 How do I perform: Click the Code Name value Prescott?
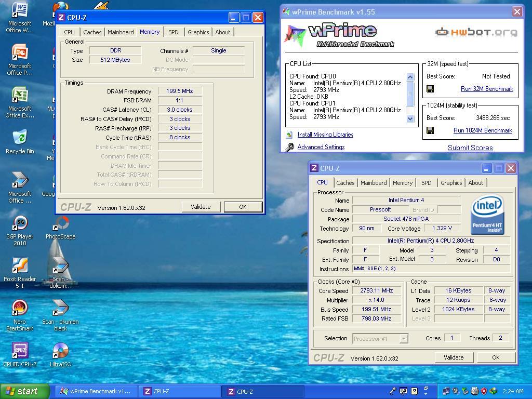pyautogui.click(x=380, y=210)
